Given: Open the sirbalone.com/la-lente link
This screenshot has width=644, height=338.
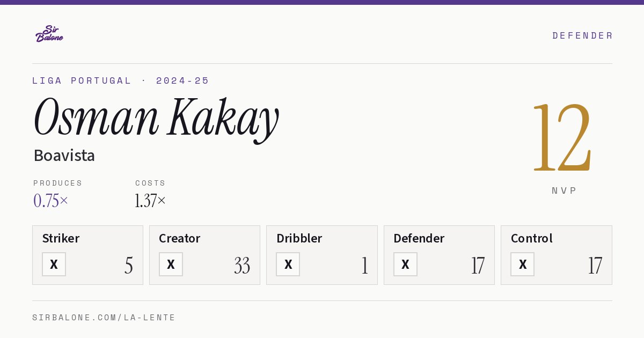Looking at the screenshot, I should point(104,318).
